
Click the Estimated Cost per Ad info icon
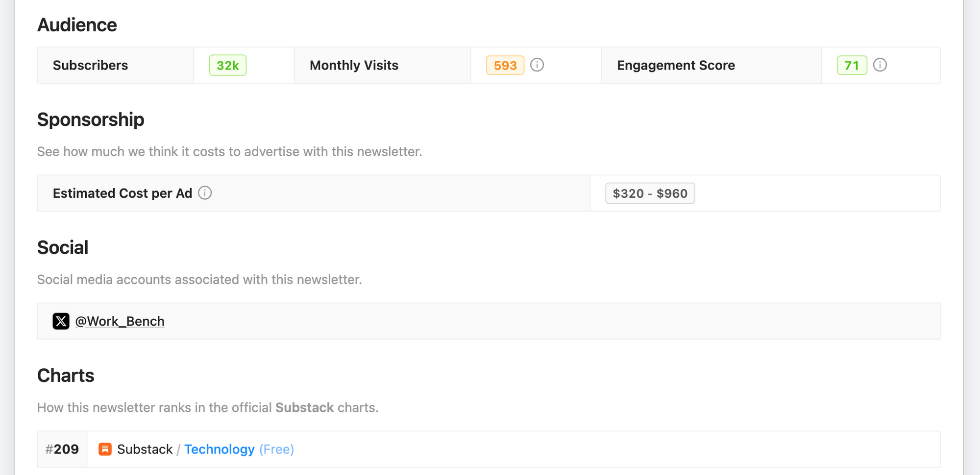tap(205, 193)
